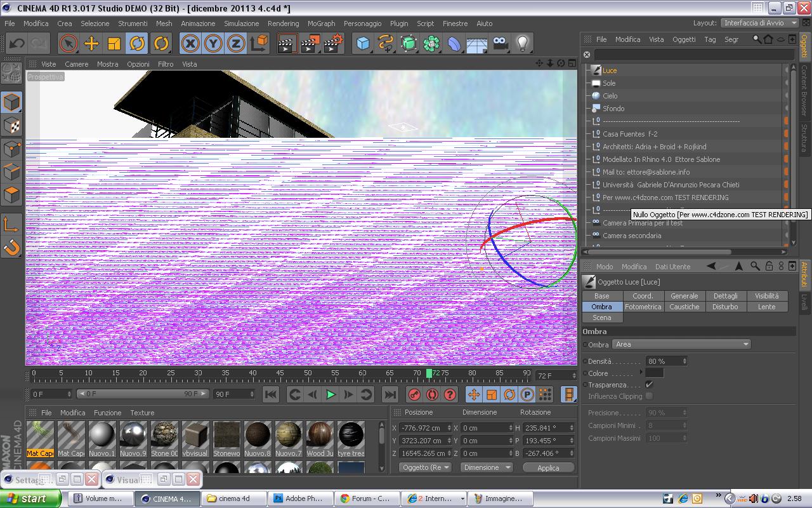
Task: Open the deformer objects icon
Action: tap(455, 44)
